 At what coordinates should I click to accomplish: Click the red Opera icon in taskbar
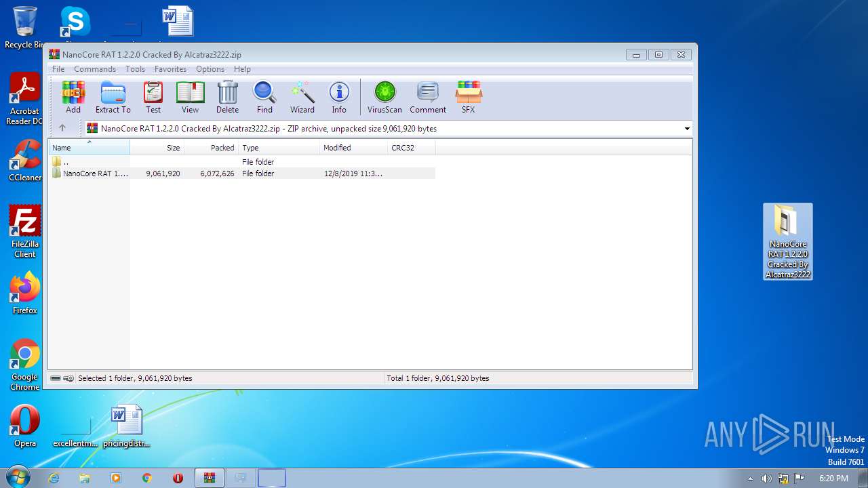[x=178, y=478]
